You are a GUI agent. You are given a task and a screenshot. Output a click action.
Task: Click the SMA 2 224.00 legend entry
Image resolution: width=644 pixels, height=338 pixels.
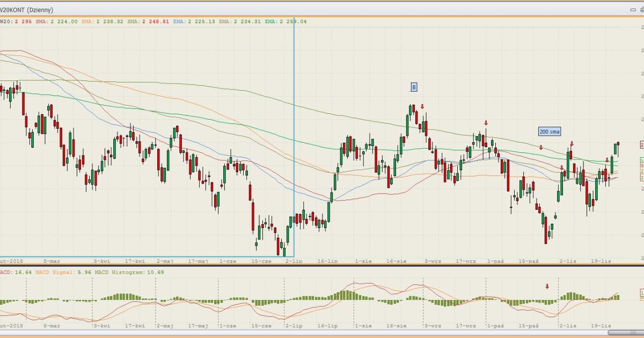(56, 21)
